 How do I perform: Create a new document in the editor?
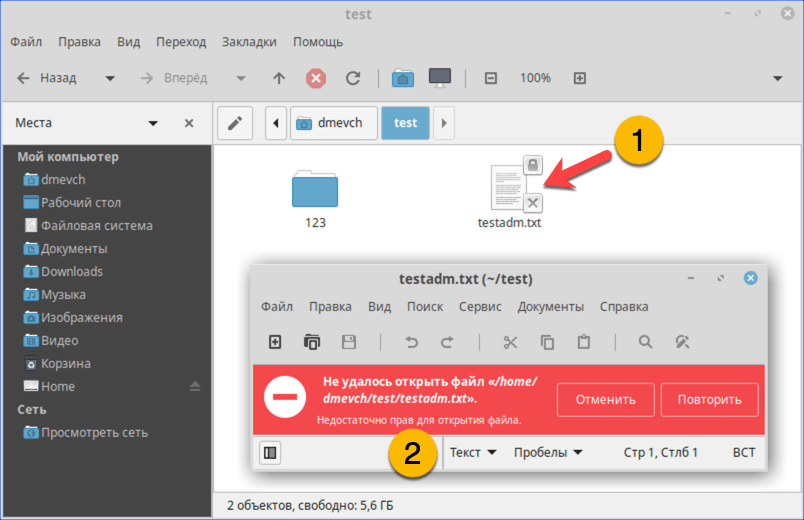click(x=275, y=342)
